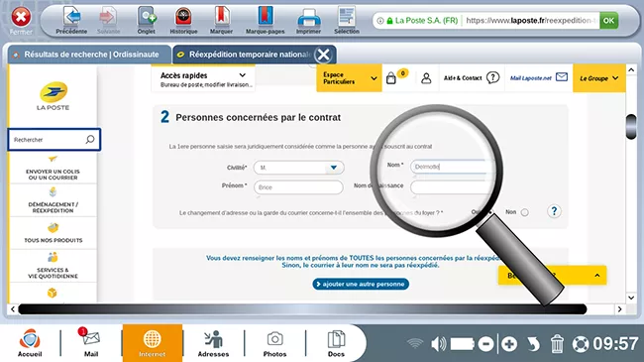Click the Prénom input field
Screen dimensions: 644x362
pyautogui.click(x=298, y=187)
